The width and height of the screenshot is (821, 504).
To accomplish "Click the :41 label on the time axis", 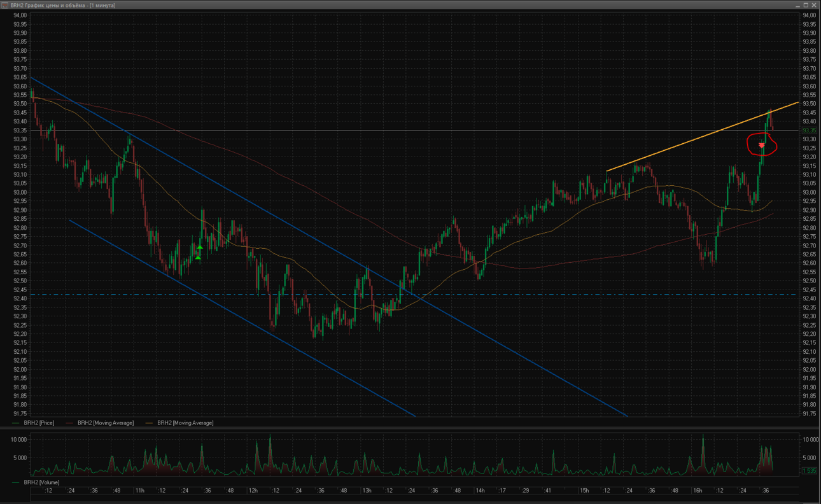I will 548,491.
